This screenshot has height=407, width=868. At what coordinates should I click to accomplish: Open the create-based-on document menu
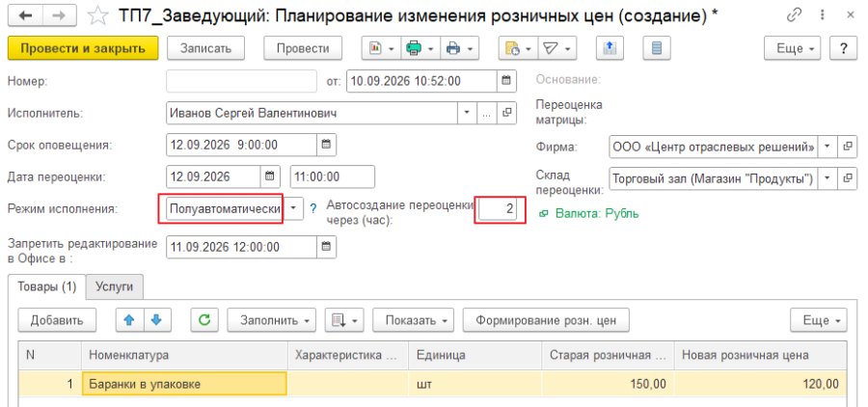pos(518,49)
